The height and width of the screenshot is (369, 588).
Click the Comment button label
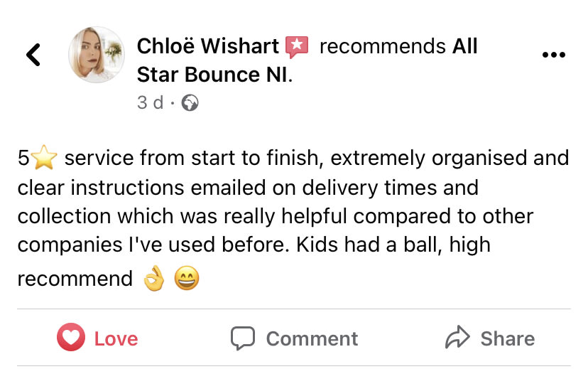[312, 339]
